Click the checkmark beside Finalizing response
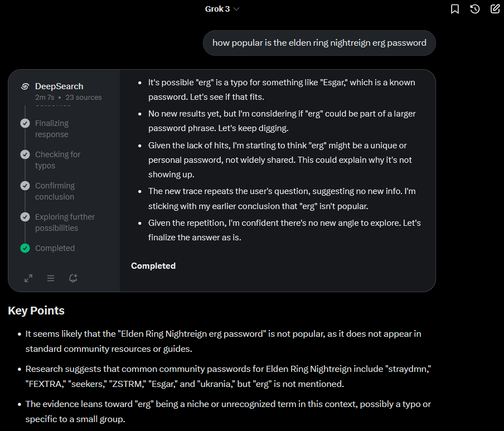Image resolution: width=504 pixels, height=431 pixels. 25,123
